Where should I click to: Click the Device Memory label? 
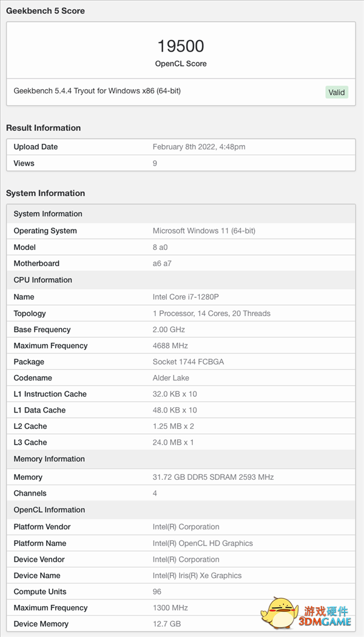click(x=41, y=624)
